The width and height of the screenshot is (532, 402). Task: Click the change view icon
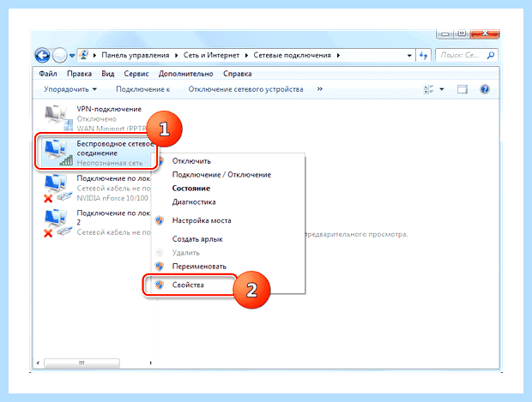[428, 89]
